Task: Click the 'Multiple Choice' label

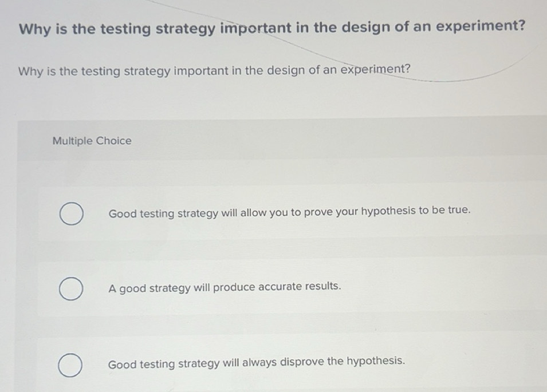Action: click(92, 141)
